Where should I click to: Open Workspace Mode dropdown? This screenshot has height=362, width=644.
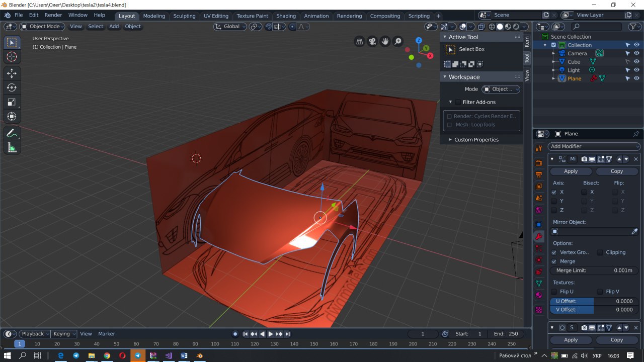pyautogui.click(x=501, y=89)
